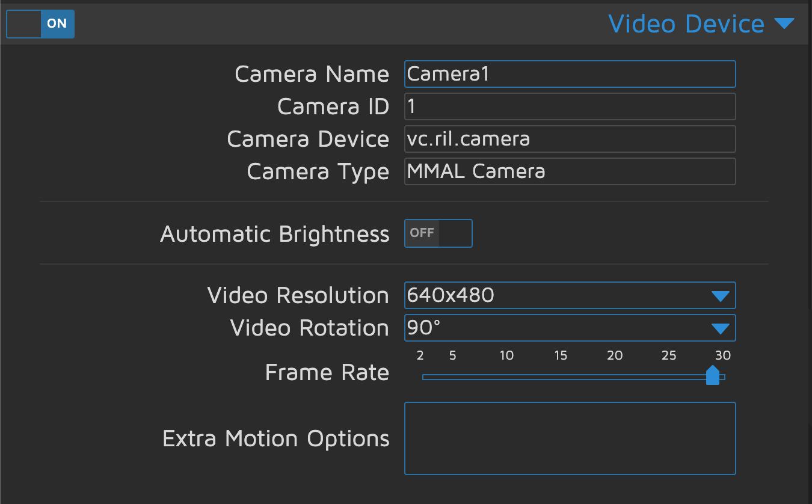Click the arrow icon on Video Rotation
812x504 pixels.
pyautogui.click(x=720, y=328)
